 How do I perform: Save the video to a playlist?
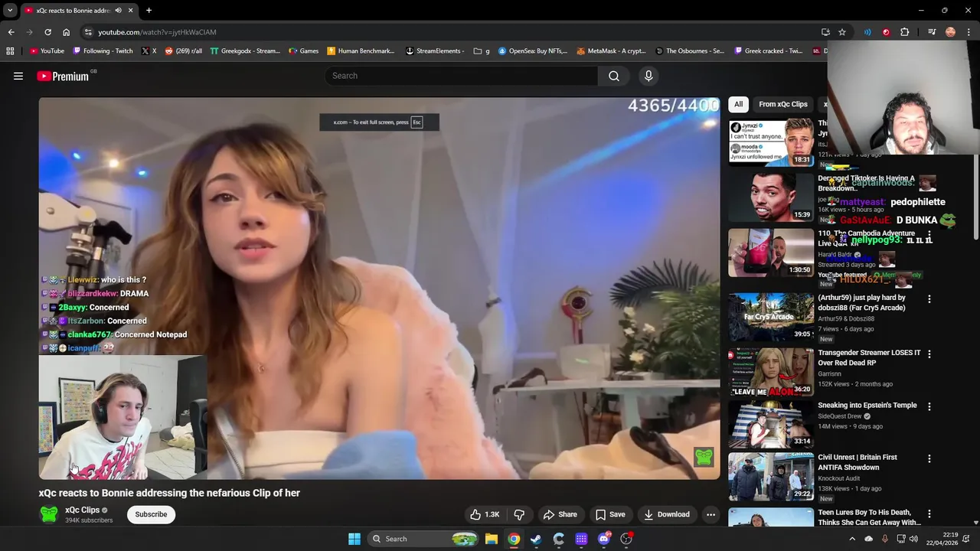tap(610, 514)
